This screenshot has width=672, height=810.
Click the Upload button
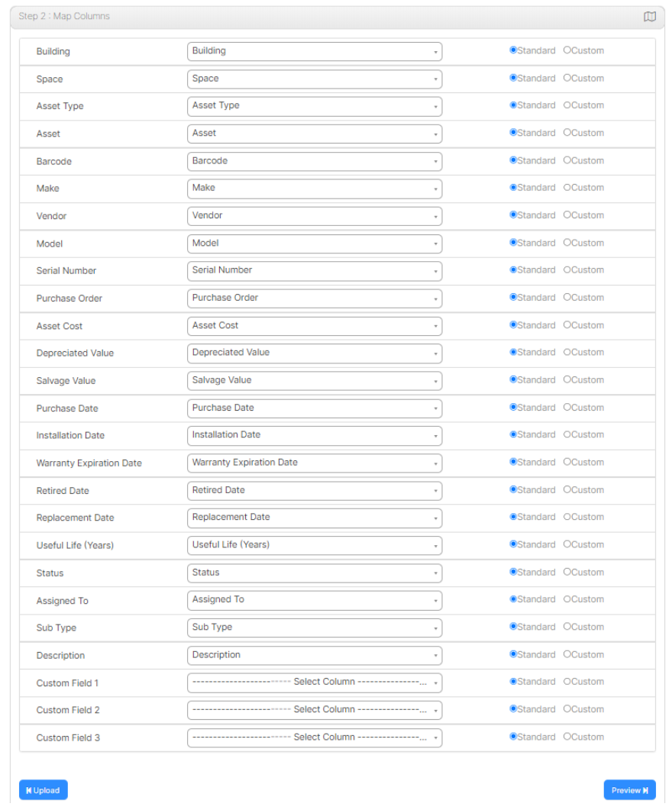(x=43, y=789)
